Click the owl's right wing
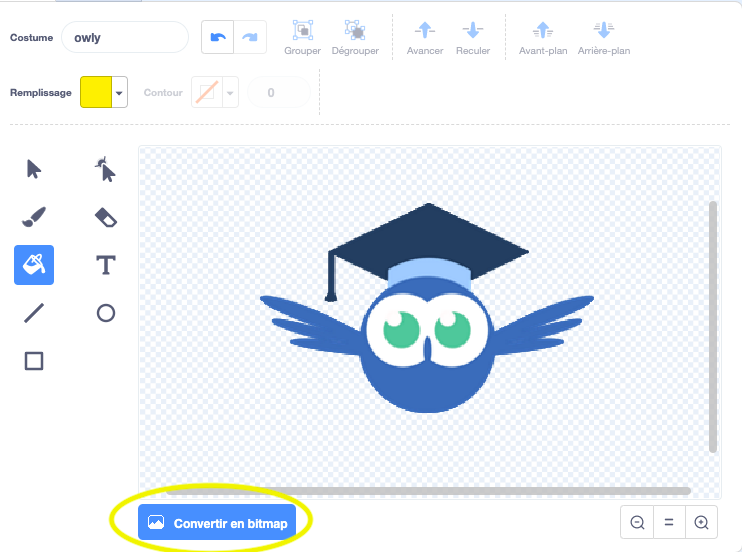This screenshot has width=742, height=552. click(543, 325)
